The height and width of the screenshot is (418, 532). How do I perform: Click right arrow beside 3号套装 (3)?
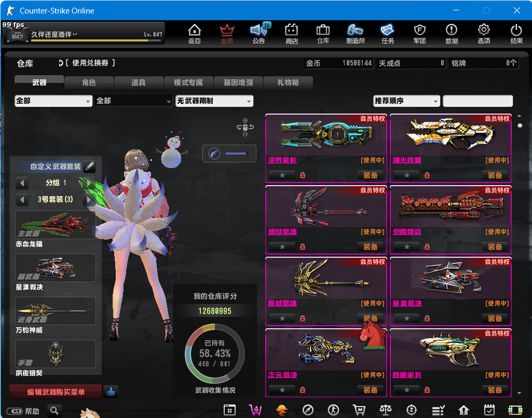click(x=89, y=199)
